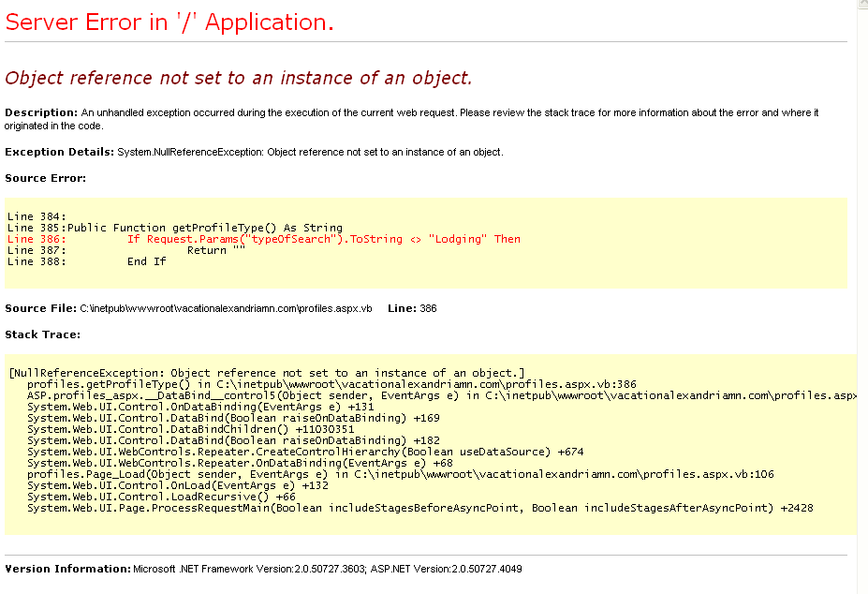Click the 'Control.DataBind(Boolean raiseOnDataBinding) +182' line
This screenshot has width=868, height=594.
pos(233,440)
